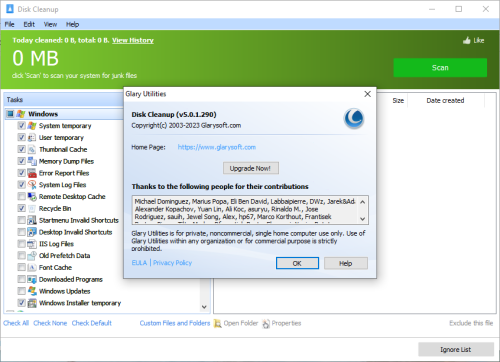This screenshot has height=362, width=500.
Task: Enable Windows Updates checkbox
Action: click(22, 291)
